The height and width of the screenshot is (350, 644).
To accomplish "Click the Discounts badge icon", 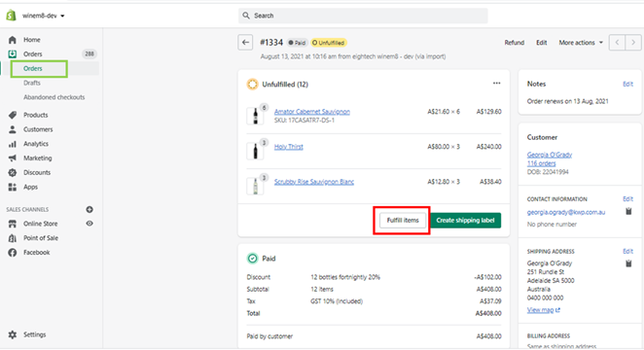I will coord(13,172).
